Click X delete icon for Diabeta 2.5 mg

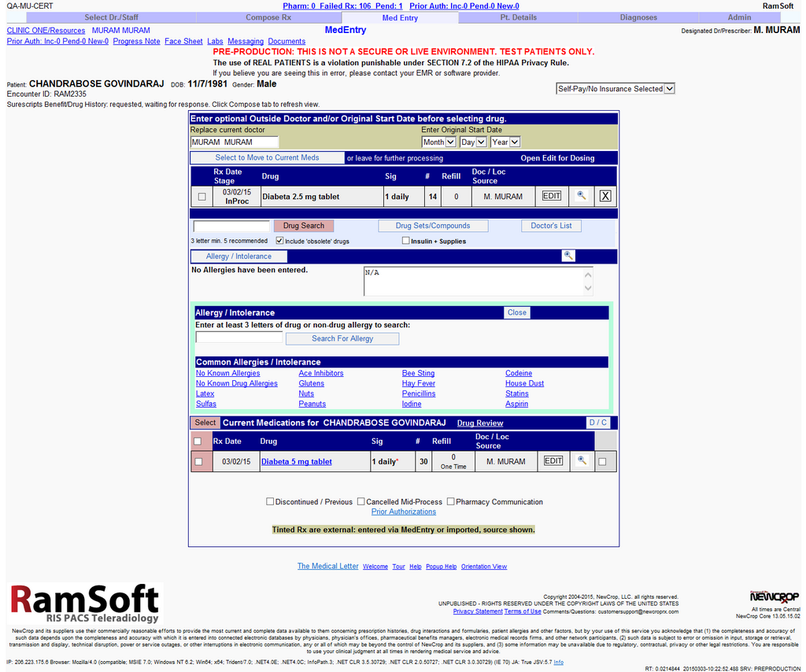pyautogui.click(x=604, y=196)
